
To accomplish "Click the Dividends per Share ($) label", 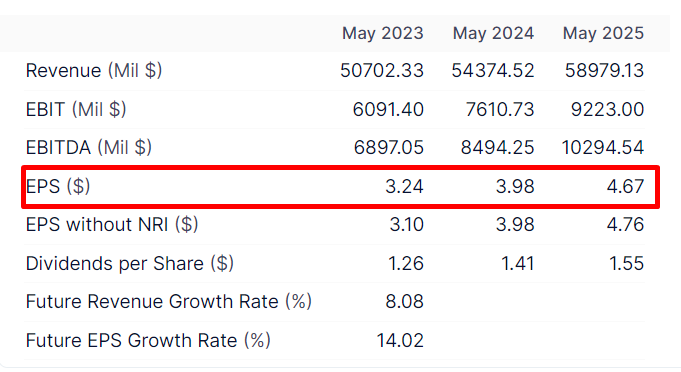I will (x=129, y=263).
